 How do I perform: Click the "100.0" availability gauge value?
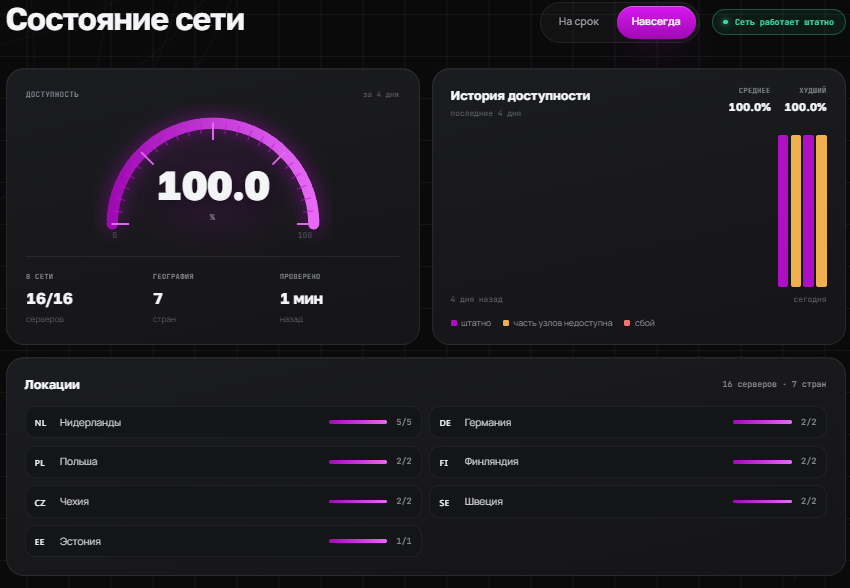(213, 186)
